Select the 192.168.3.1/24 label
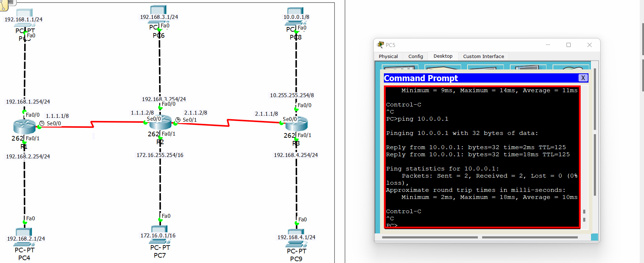This screenshot has width=644, height=263. pos(159,17)
